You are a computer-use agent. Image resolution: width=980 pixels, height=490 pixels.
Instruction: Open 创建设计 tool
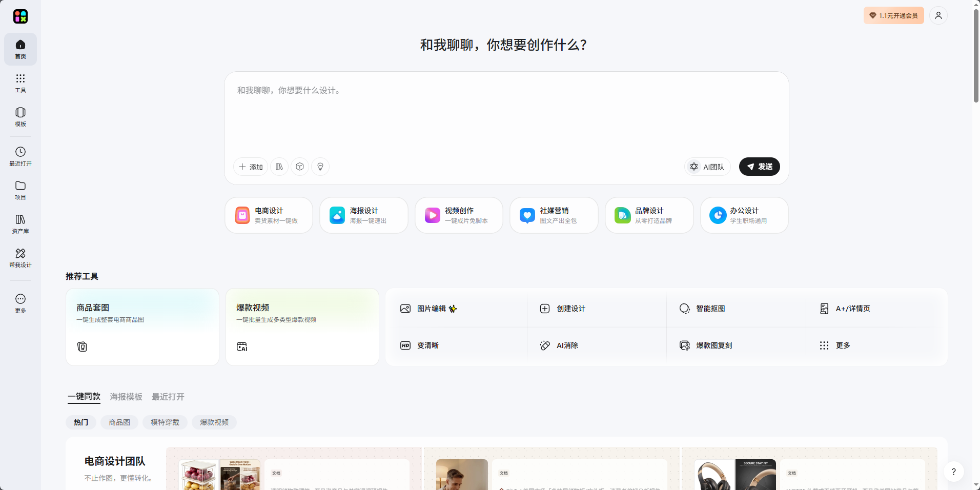tap(597, 309)
